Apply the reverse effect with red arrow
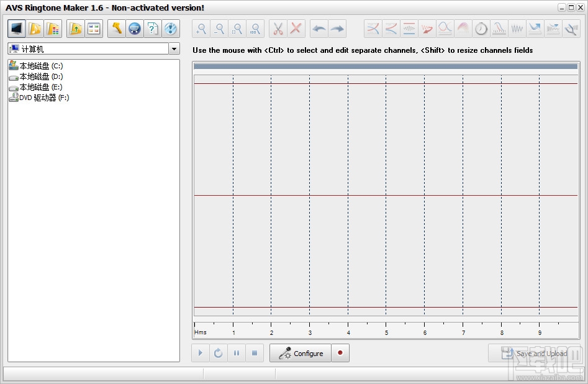588x384 pixels. (x=427, y=29)
